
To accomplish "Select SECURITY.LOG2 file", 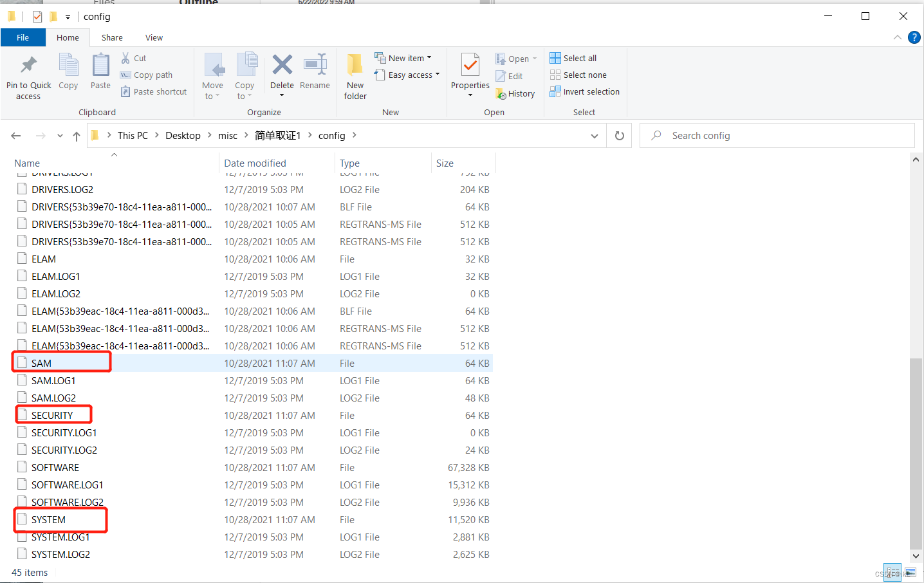I will (252, 450).
